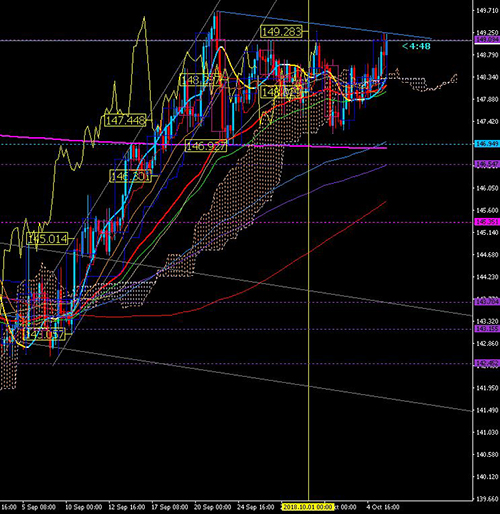The image size is (500, 514).
Task: Click the 5 Sep 08:00 time axis label
Action: click(39, 507)
